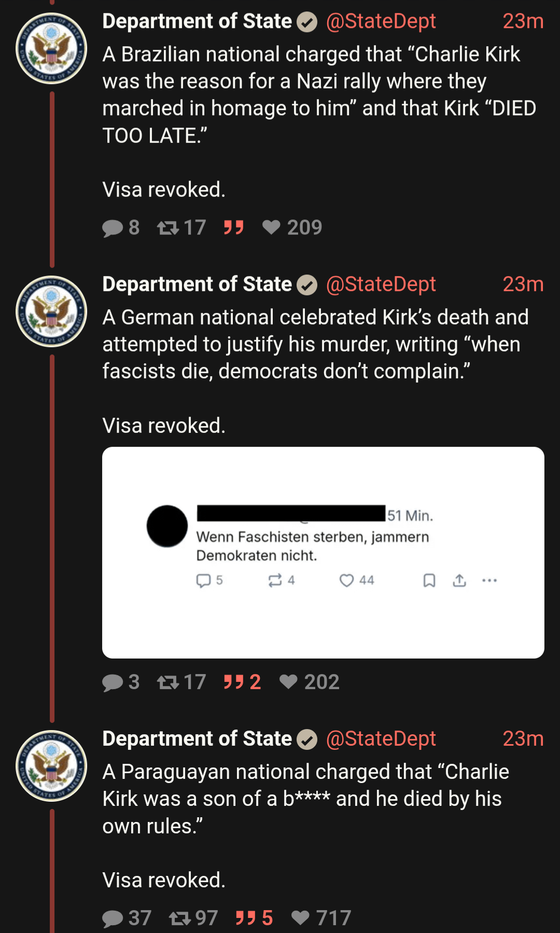
Task: Open quotes of the German national tweet
Action: pyautogui.click(x=242, y=682)
